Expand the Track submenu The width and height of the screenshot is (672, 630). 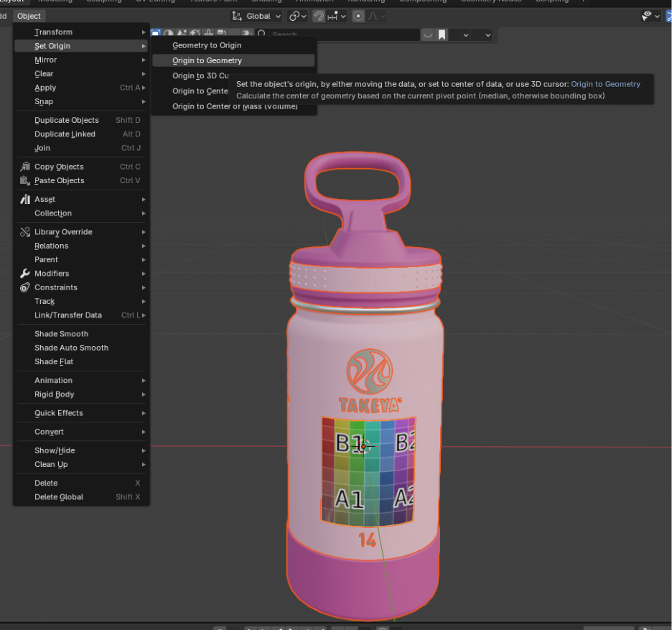(x=81, y=302)
